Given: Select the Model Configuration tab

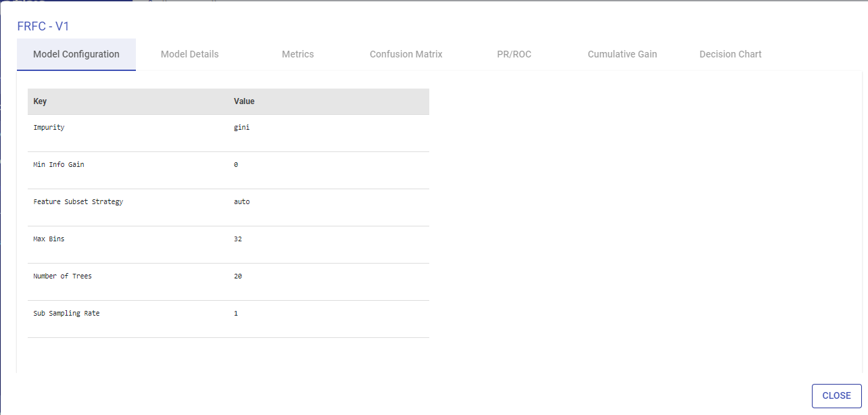Looking at the screenshot, I should click(76, 54).
